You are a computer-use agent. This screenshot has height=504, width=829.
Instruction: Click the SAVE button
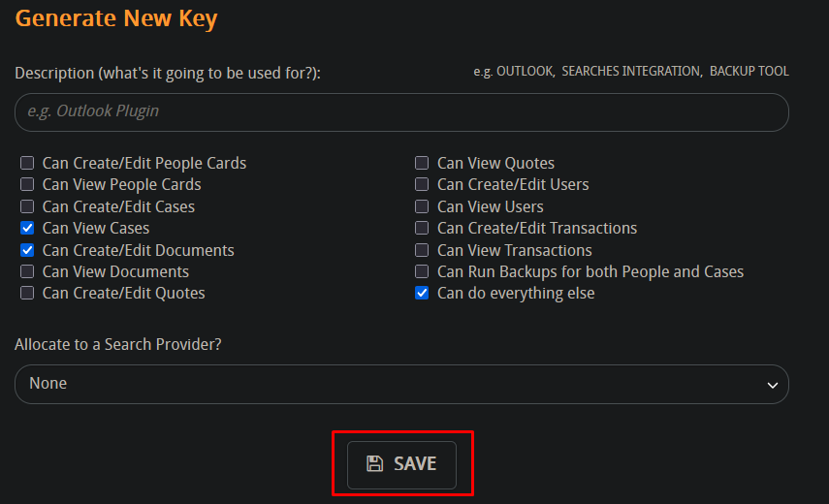click(x=401, y=465)
